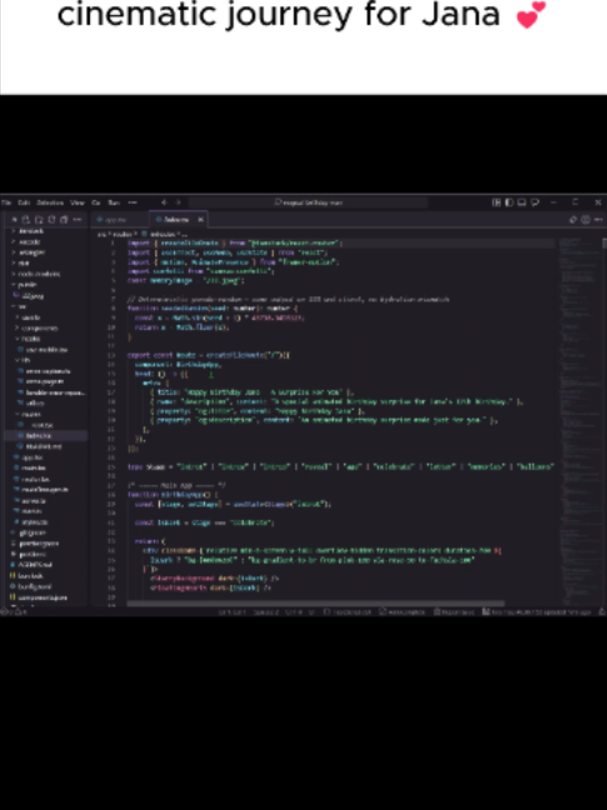The image size is (607, 810).
Task: Click the command center search box
Action: (308, 202)
